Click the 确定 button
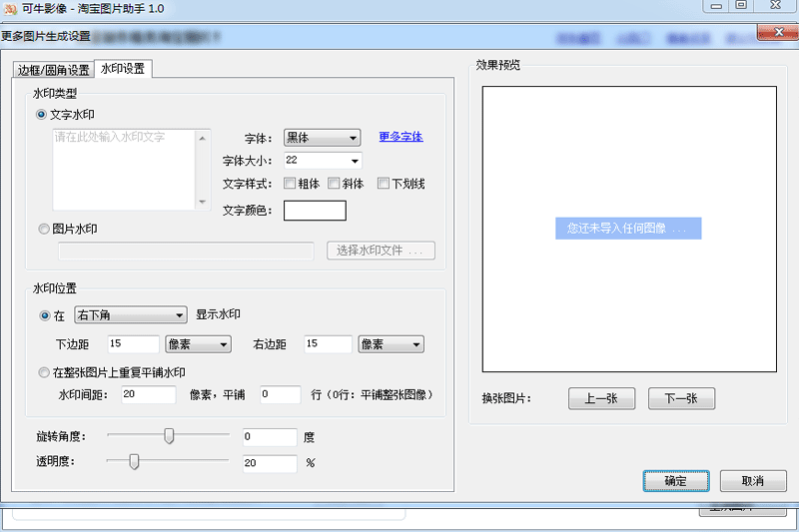Screen dimensions: 799x532 coord(676,481)
